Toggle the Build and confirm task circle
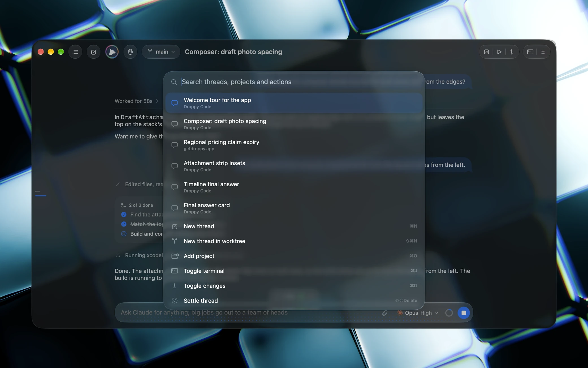Viewport: 588px width, 368px height. (x=124, y=234)
